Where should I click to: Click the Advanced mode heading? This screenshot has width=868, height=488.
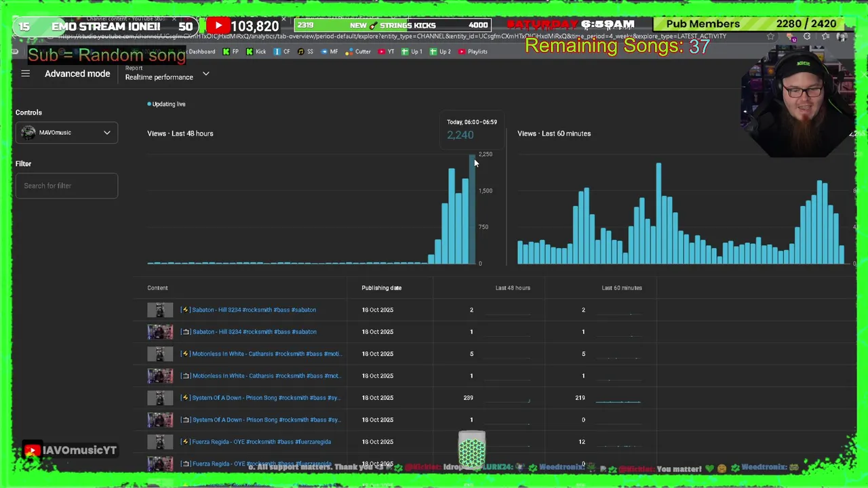[x=77, y=73]
